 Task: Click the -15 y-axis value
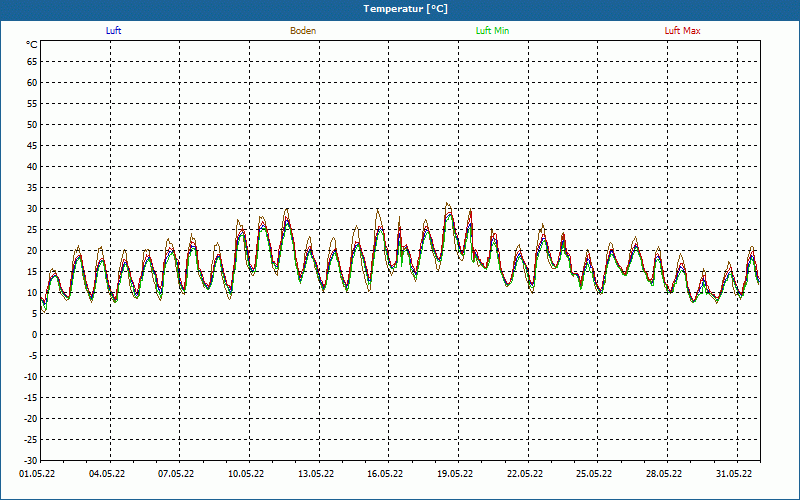31,398
